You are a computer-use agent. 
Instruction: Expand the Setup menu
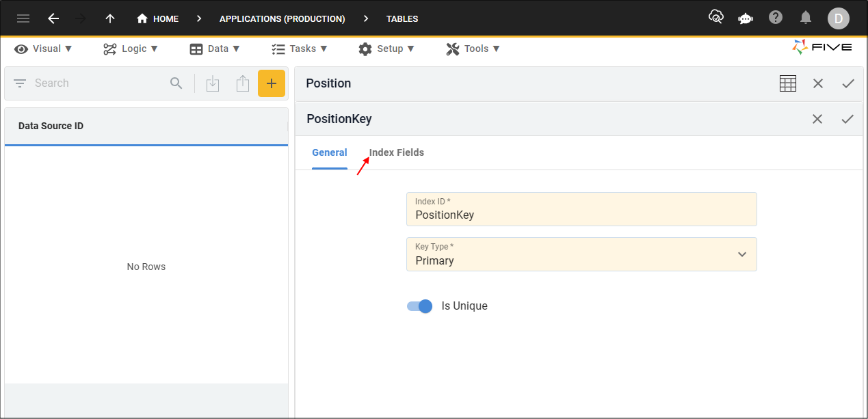pos(386,49)
